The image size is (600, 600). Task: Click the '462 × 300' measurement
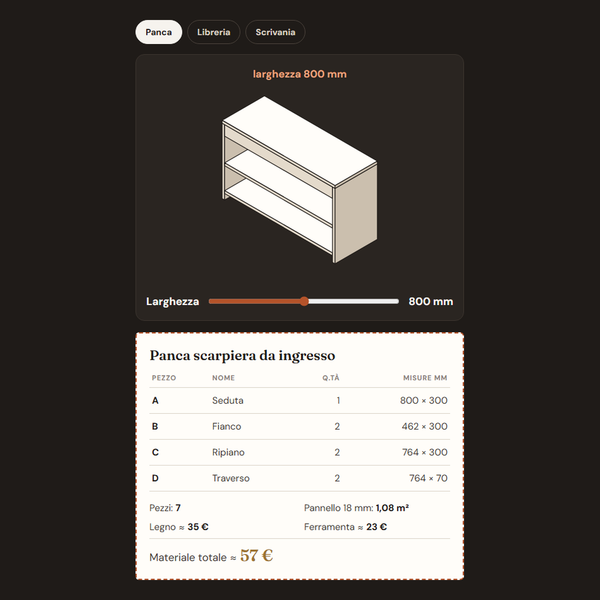424,427
